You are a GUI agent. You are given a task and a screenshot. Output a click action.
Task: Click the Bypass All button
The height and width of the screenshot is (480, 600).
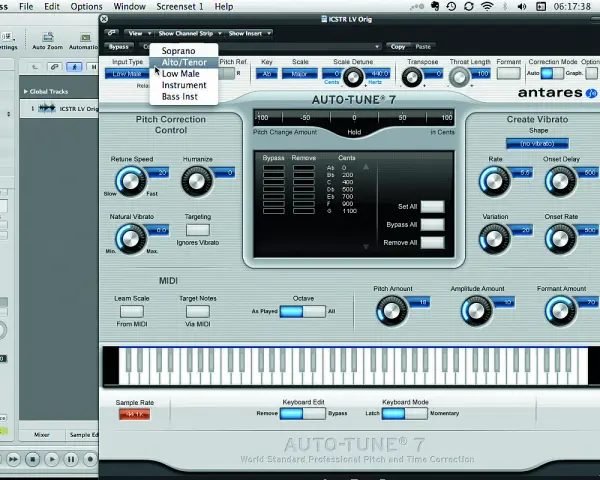coord(432,224)
